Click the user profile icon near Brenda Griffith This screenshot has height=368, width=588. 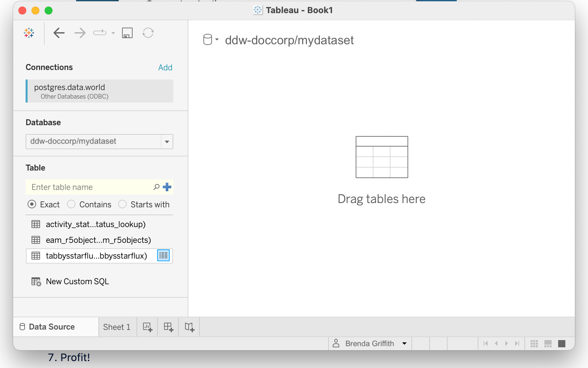coord(336,343)
